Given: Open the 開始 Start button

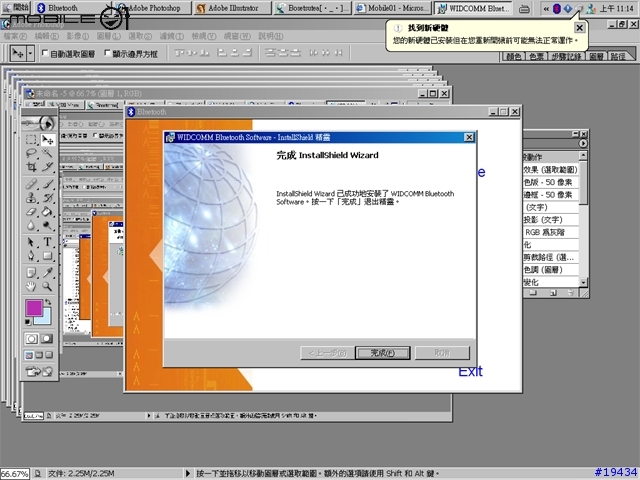Looking at the screenshot, I should pyautogui.click(x=16, y=8).
